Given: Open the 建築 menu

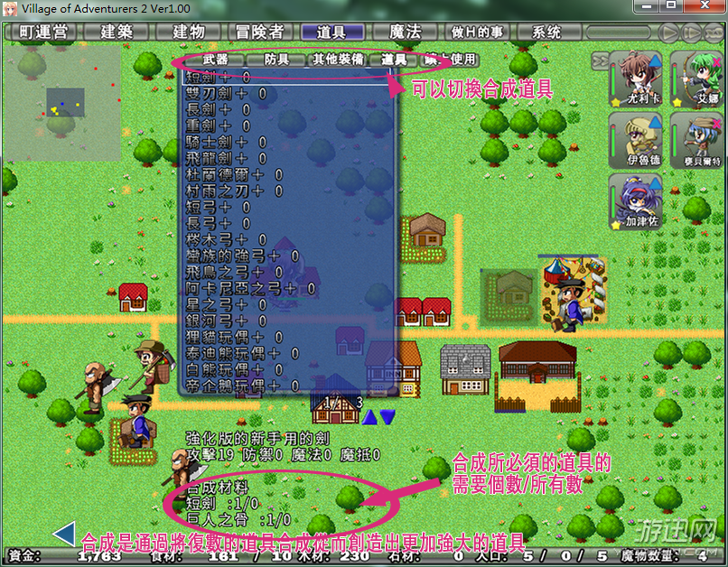Looking at the screenshot, I should (116, 32).
